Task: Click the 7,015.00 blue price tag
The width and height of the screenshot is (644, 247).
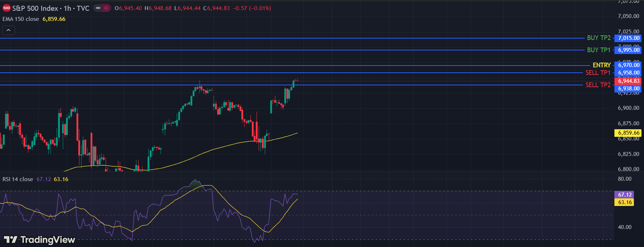Action: pyautogui.click(x=628, y=38)
